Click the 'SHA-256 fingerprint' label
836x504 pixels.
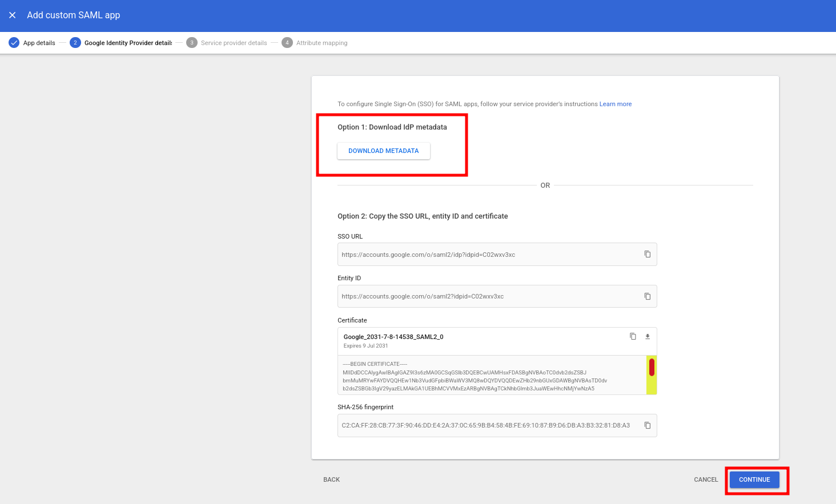(x=365, y=407)
